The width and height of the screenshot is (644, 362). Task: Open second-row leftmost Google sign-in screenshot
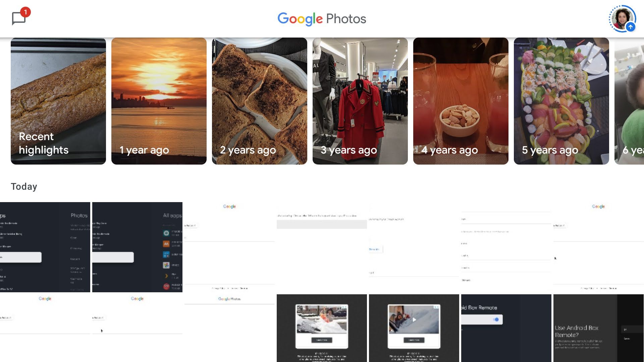[x=45, y=328]
